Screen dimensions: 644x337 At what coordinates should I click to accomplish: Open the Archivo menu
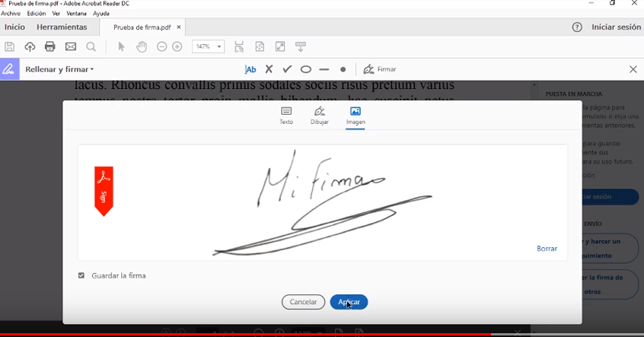[11, 14]
